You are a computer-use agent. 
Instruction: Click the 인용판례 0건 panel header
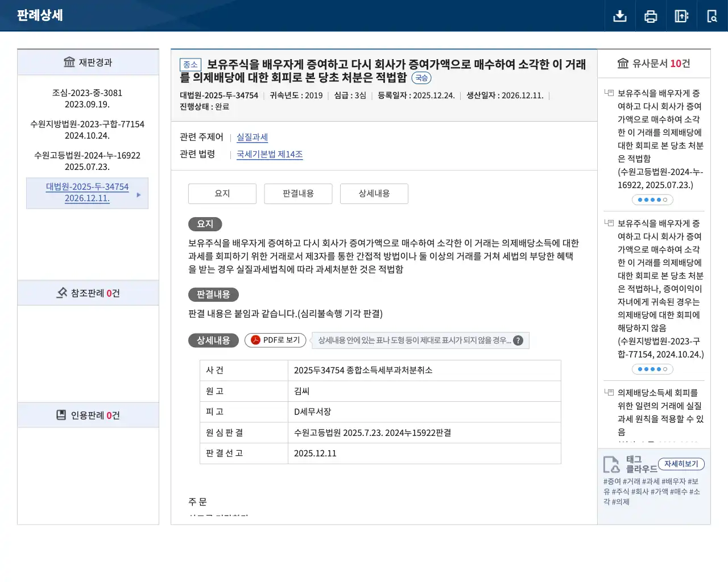coord(88,415)
